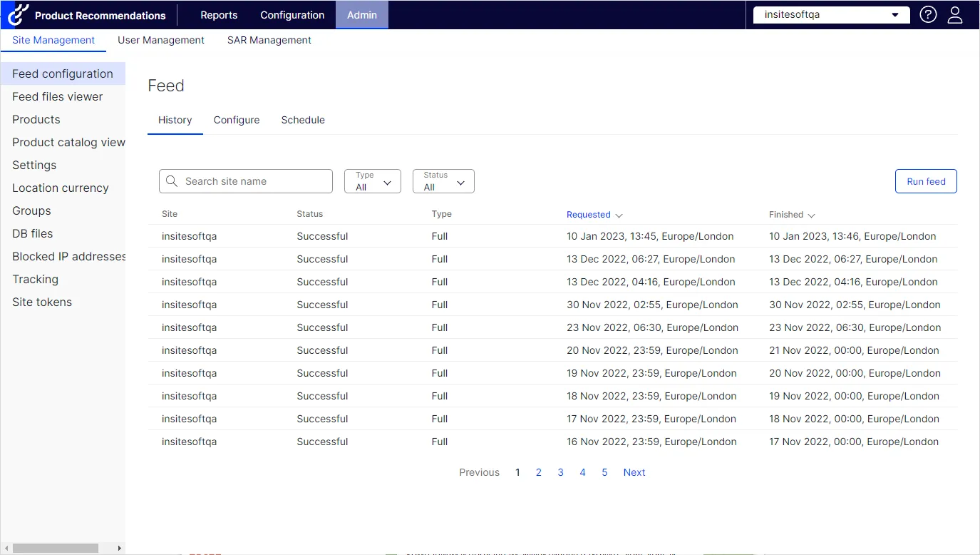Toggle the Requested column sort arrow

point(619,215)
